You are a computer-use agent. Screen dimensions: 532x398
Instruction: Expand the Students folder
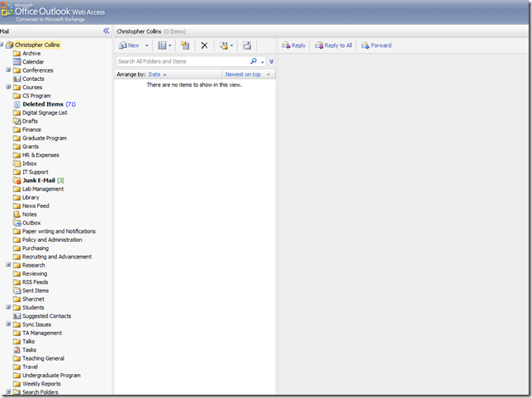tap(8, 307)
